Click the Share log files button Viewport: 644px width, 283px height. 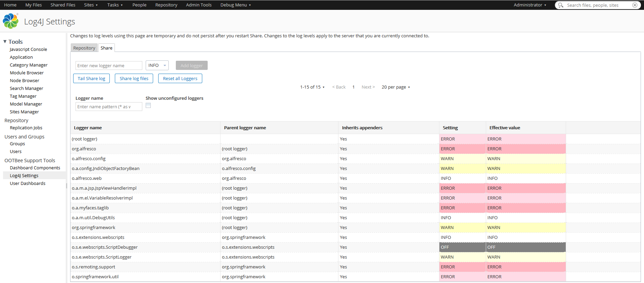[134, 78]
